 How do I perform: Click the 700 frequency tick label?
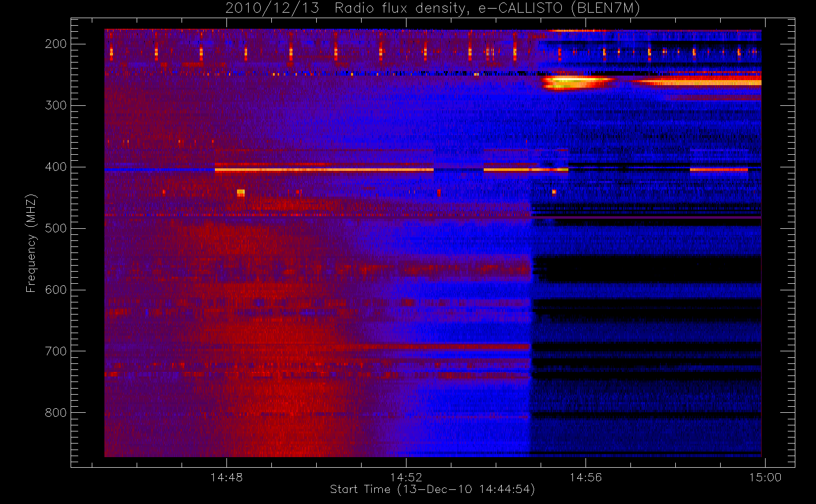coord(56,351)
